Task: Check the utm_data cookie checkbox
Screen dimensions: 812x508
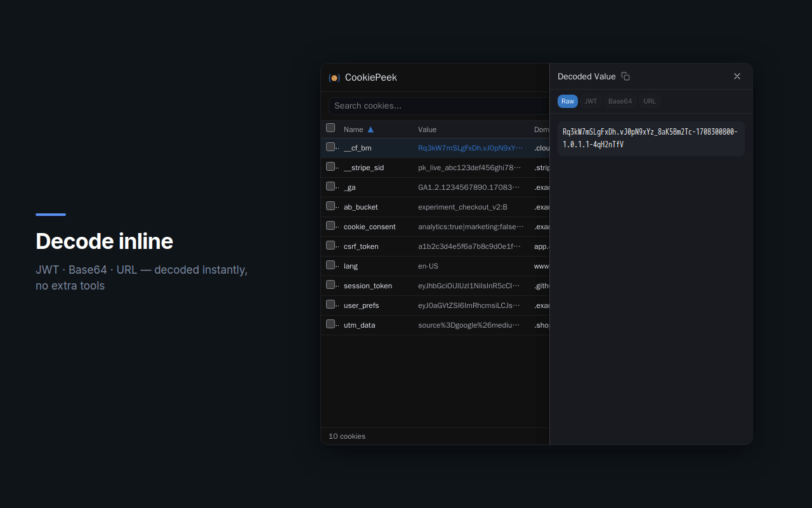Action: pos(331,324)
